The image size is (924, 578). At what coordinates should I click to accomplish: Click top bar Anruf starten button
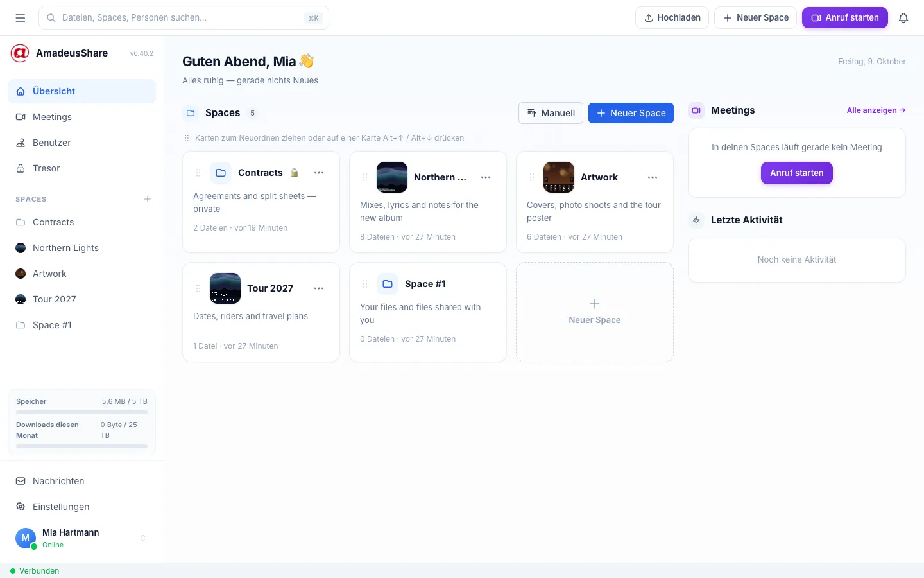pyautogui.click(x=845, y=18)
